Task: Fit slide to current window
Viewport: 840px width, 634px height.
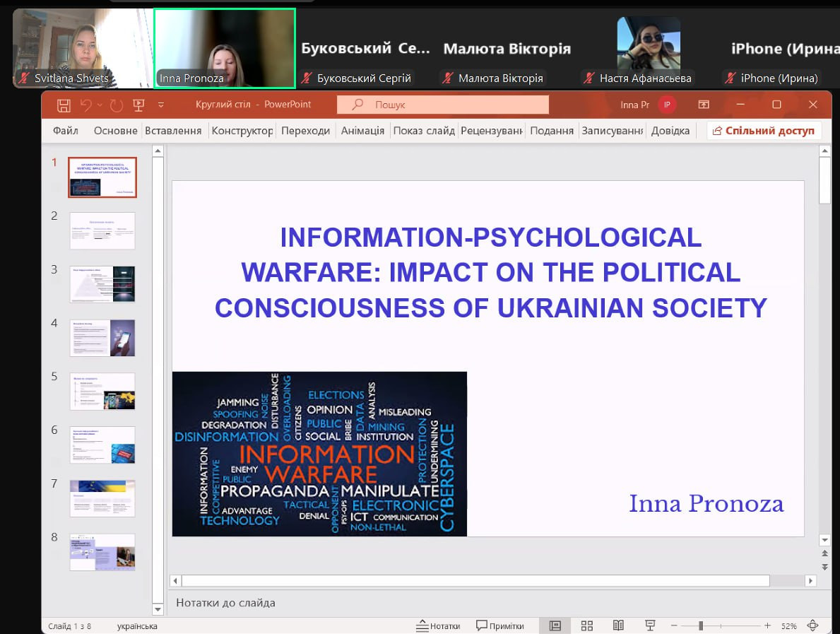Action: [x=813, y=626]
